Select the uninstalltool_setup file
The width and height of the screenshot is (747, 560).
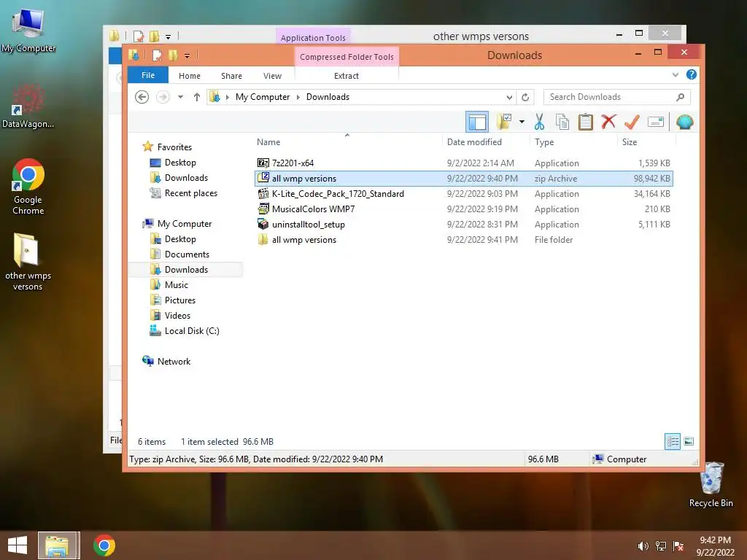[x=463, y=225]
